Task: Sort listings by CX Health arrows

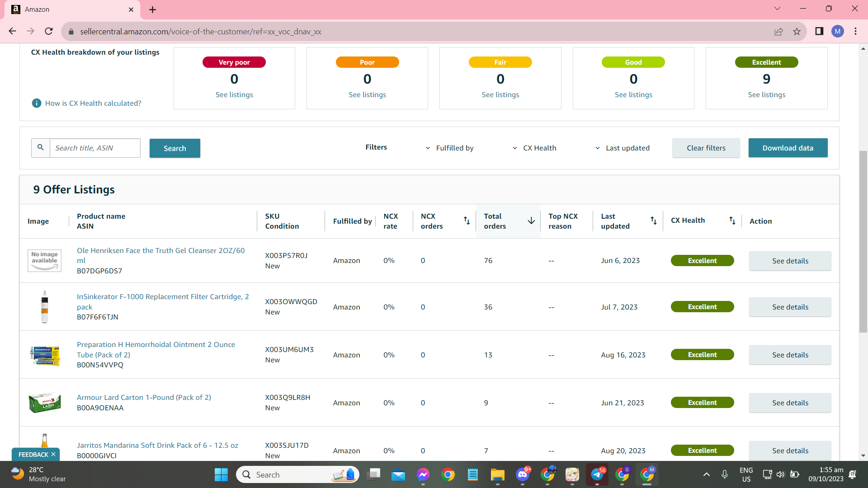Action: tap(732, 221)
